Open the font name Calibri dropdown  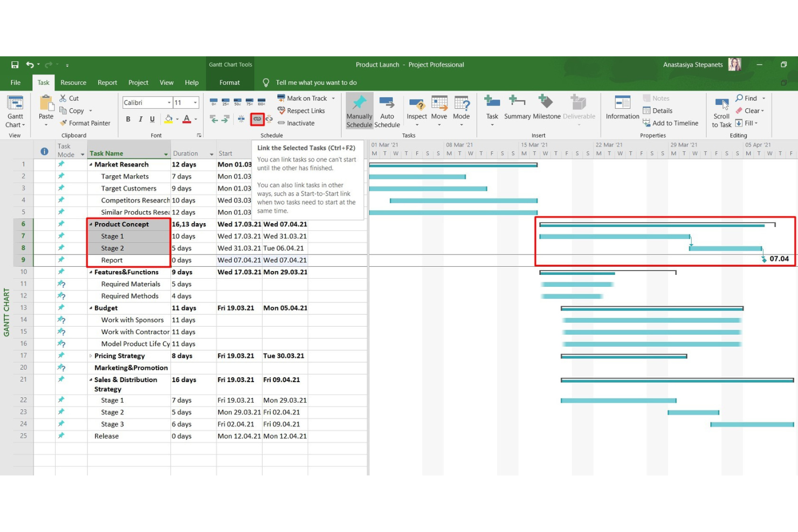[169, 102]
